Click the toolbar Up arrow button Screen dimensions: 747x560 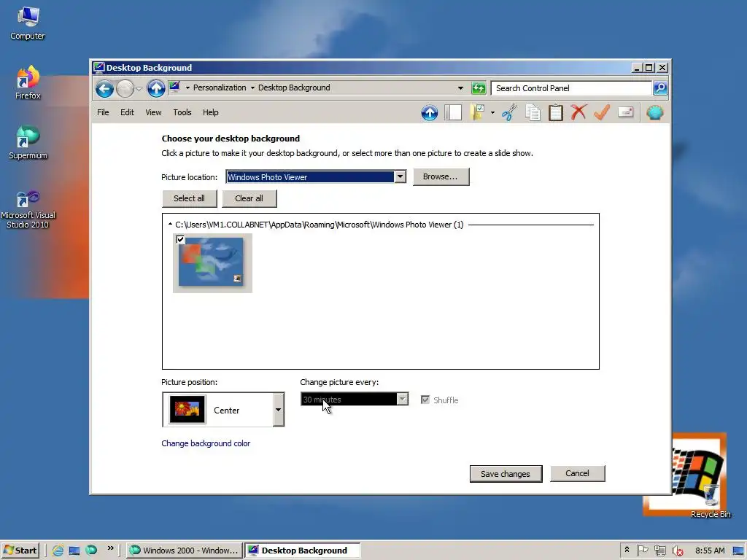(x=429, y=113)
